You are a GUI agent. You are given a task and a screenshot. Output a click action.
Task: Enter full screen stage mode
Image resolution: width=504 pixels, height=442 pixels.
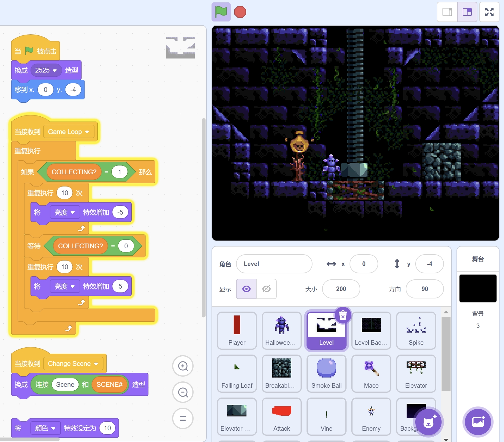tap(489, 12)
